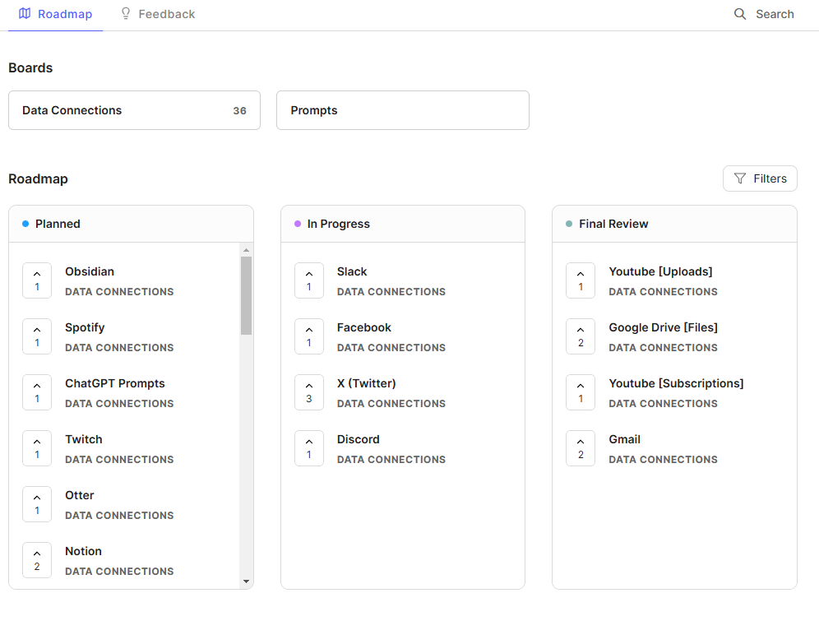Click the In Progress column header
819x644 pixels.
click(403, 224)
